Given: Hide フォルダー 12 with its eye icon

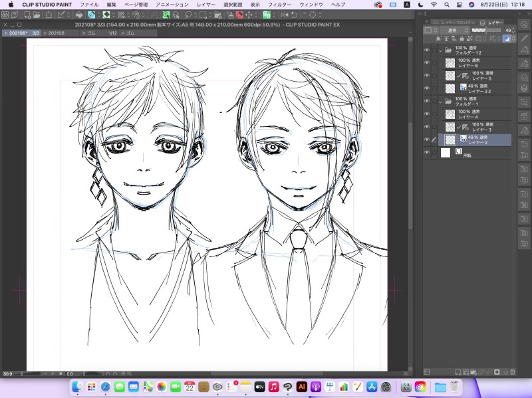Looking at the screenshot, I should [x=427, y=50].
